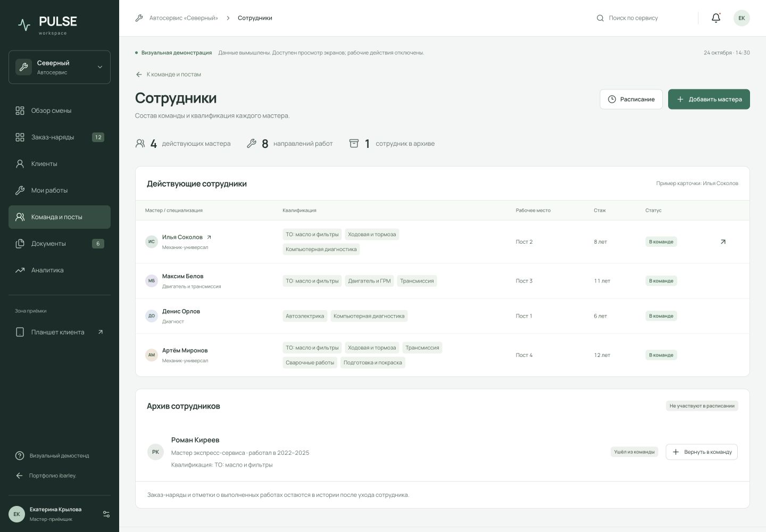766x532 pixels.
Task: Open the EK avatar in top bar
Action: pos(742,18)
